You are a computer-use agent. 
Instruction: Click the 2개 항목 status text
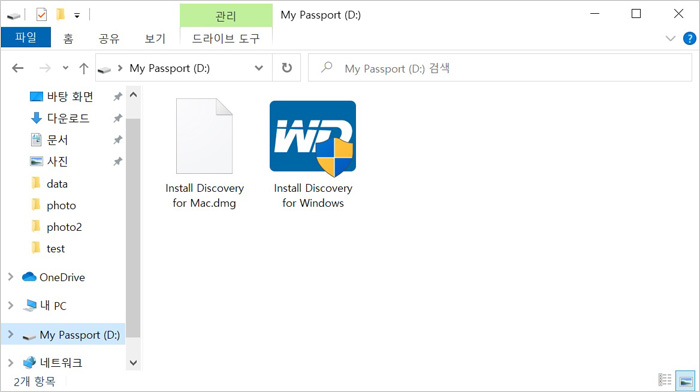click(34, 382)
